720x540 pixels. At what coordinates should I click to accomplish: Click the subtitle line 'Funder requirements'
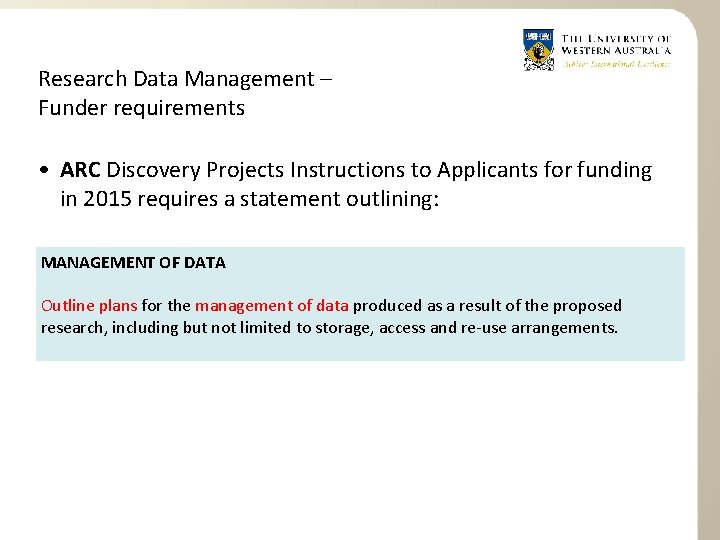[x=141, y=108]
